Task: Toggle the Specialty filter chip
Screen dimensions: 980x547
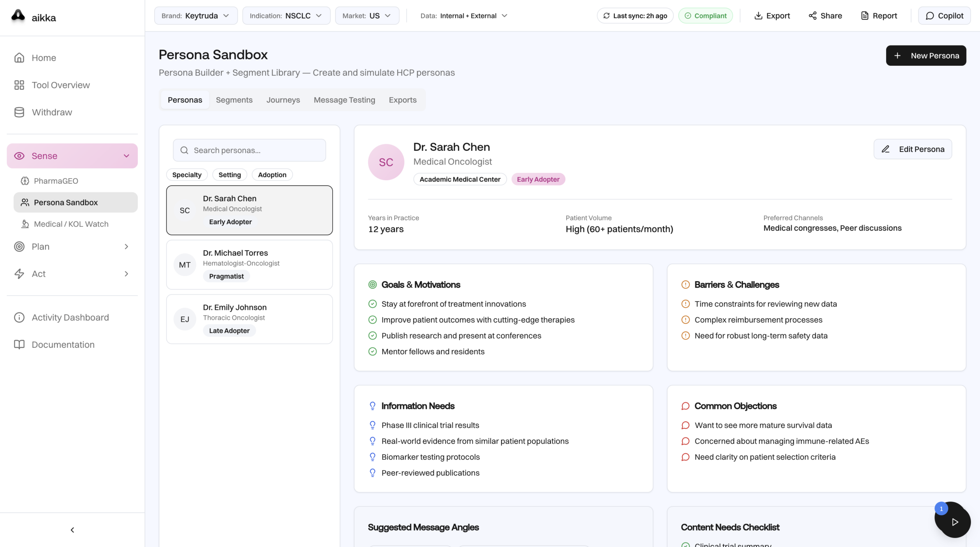Action: 187,175
